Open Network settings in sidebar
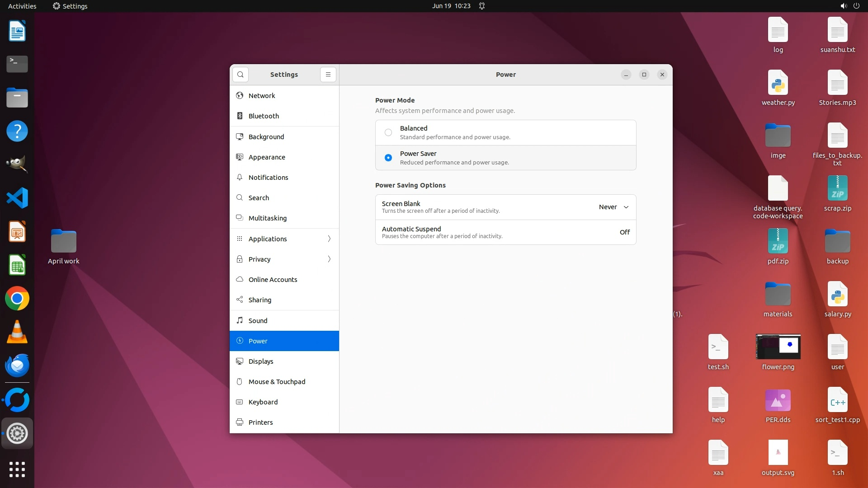The image size is (868, 488). tap(262, 96)
